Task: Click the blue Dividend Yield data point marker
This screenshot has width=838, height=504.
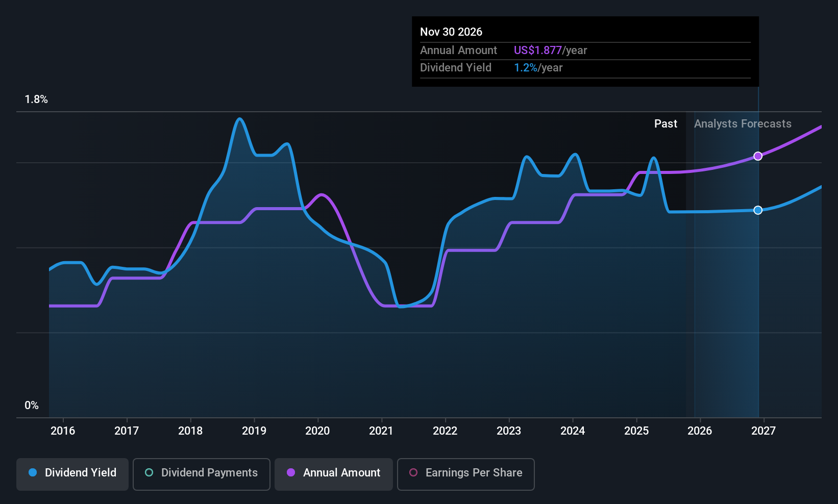Action: [x=758, y=210]
